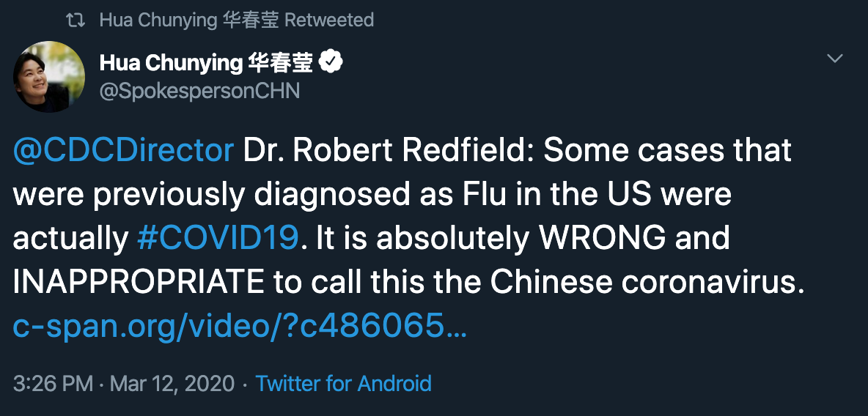Click the word "Retweeted" in the header line
This screenshot has height=416, width=868.
(329, 20)
